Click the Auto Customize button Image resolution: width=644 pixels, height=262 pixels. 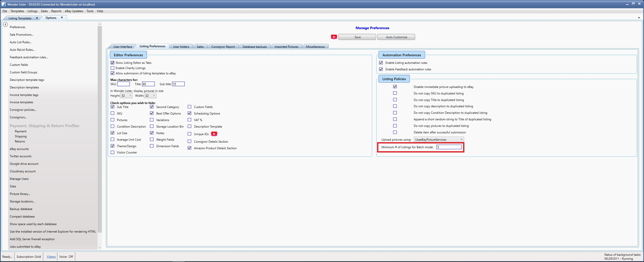point(396,37)
